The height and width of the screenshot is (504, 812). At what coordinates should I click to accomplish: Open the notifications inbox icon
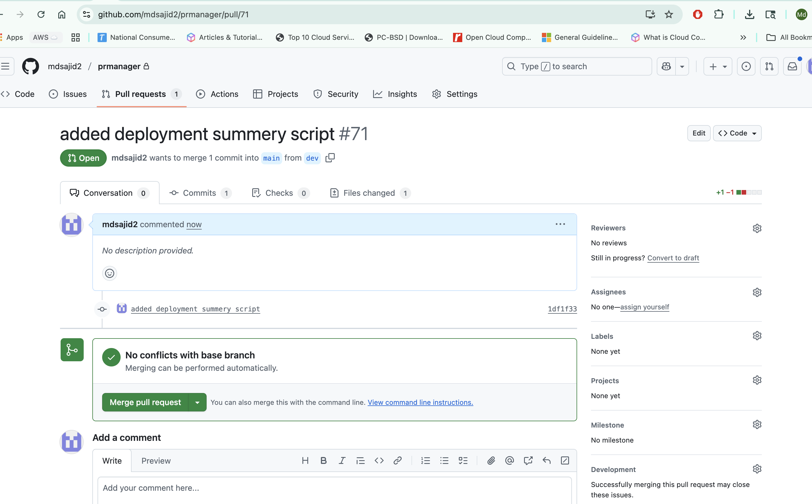792,66
